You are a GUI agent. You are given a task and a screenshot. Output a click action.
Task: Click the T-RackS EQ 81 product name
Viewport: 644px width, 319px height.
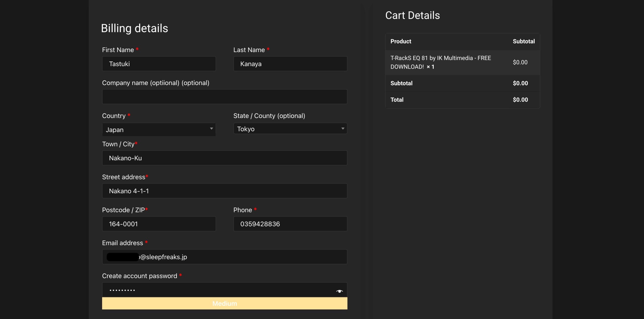coord(440,62)
